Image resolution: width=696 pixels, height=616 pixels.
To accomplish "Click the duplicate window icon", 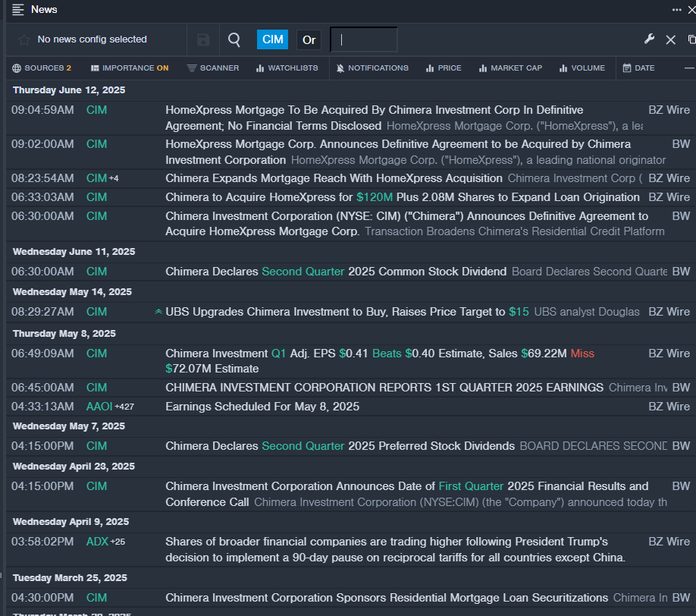I will 691,39.
